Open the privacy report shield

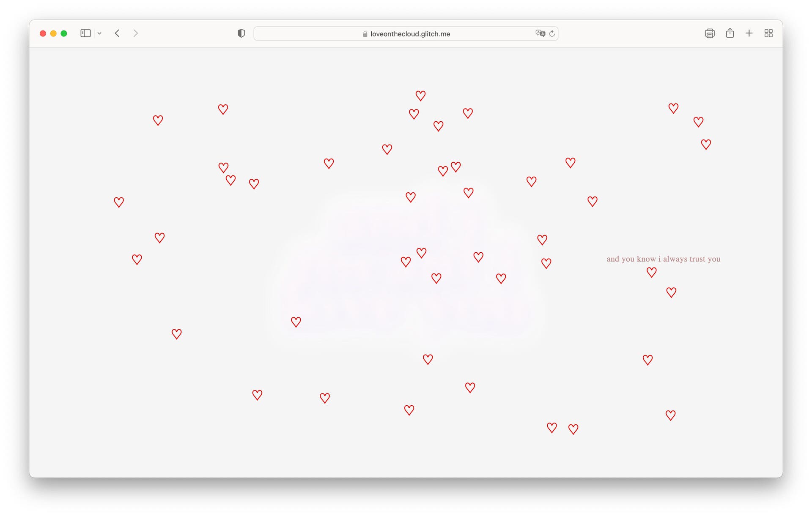pyautogui.click(x=241, y=33)
